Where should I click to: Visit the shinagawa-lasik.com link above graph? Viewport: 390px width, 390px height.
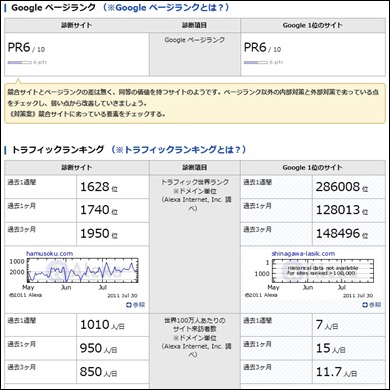point(303,254)
